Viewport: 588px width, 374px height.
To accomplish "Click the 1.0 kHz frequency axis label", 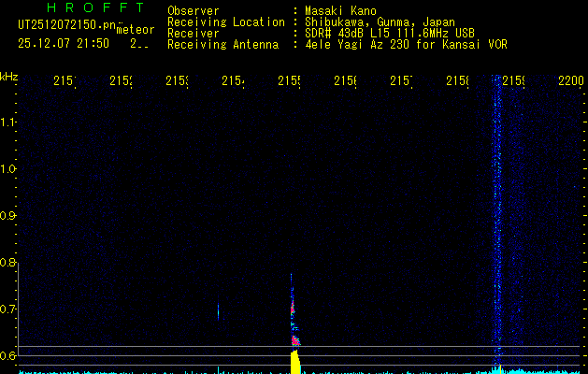I will point(8,168).
